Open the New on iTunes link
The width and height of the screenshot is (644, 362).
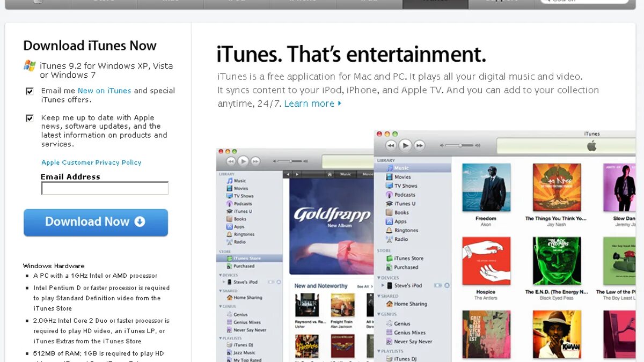(x=104, y=91)
